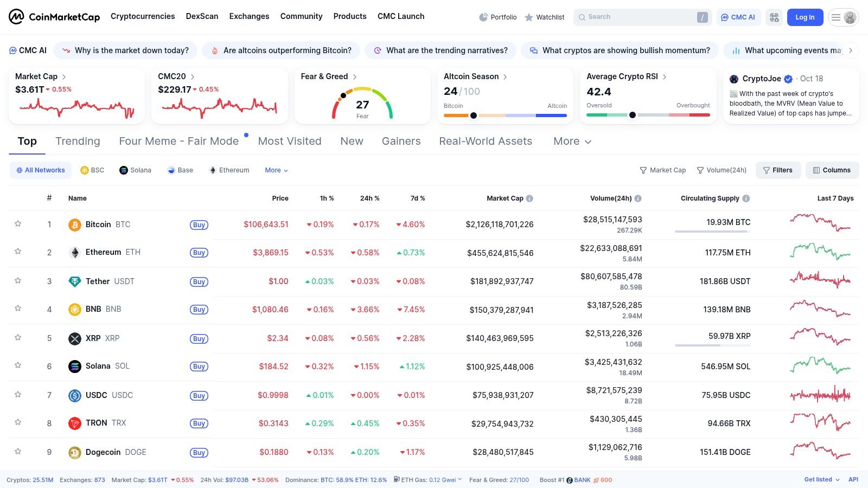Open the Get listed dropdown

(821, 480)
